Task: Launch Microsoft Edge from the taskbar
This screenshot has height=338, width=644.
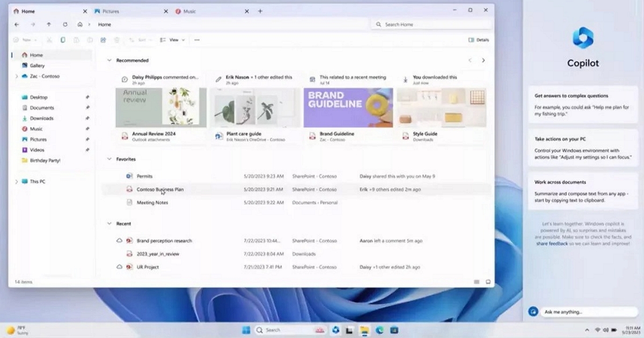Action: [x=379, y=329]
